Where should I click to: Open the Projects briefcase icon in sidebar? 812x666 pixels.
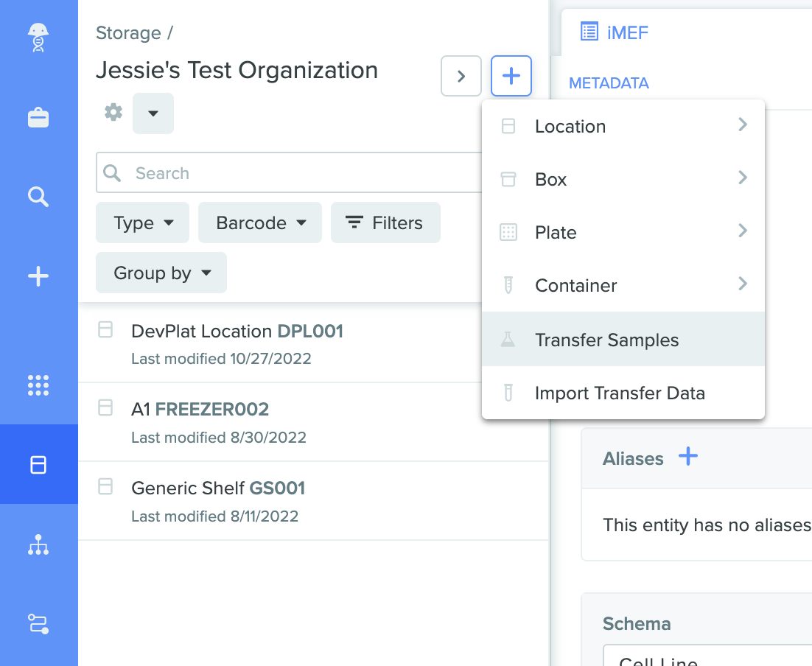click(38, 118)
